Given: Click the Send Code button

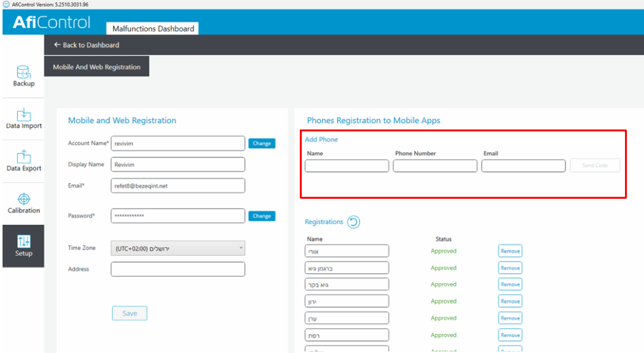Looking at the screenshot, I should pos(594,165).
